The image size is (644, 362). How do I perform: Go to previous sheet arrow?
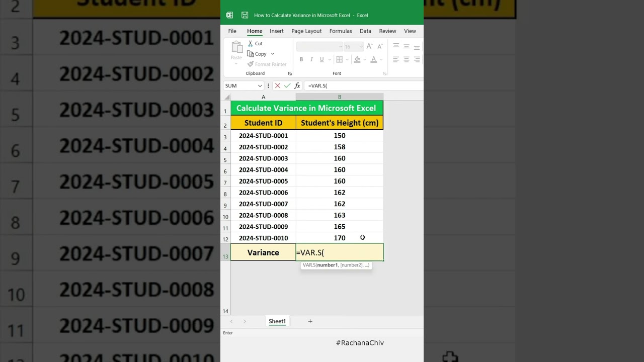(x=231, y=321)
